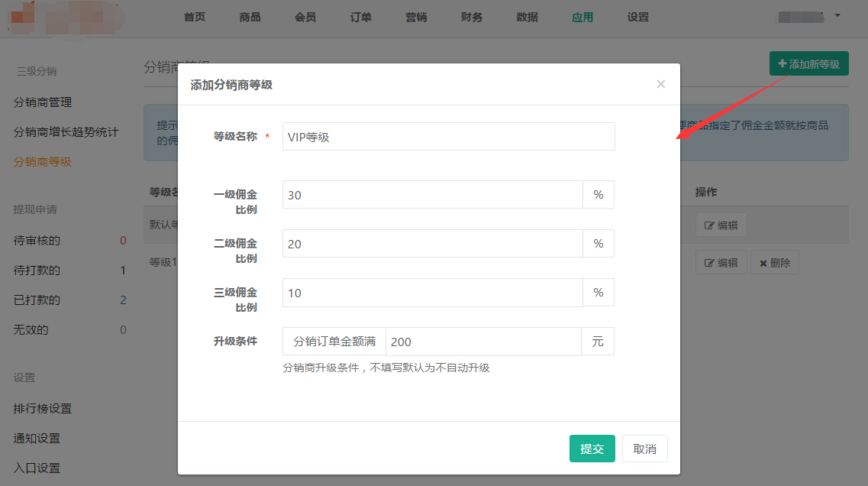Click the 等级名称 input field
Viewport: 868px width, 486px height.
click(448, 137)
